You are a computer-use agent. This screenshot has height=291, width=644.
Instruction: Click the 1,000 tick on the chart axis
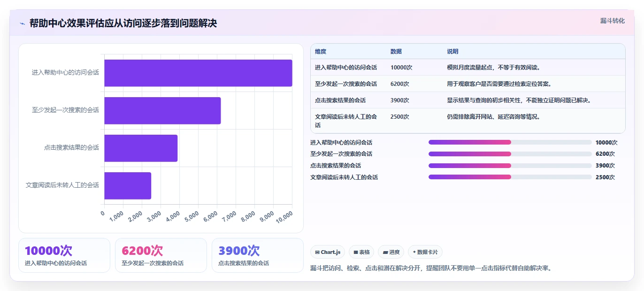point(116,216)
